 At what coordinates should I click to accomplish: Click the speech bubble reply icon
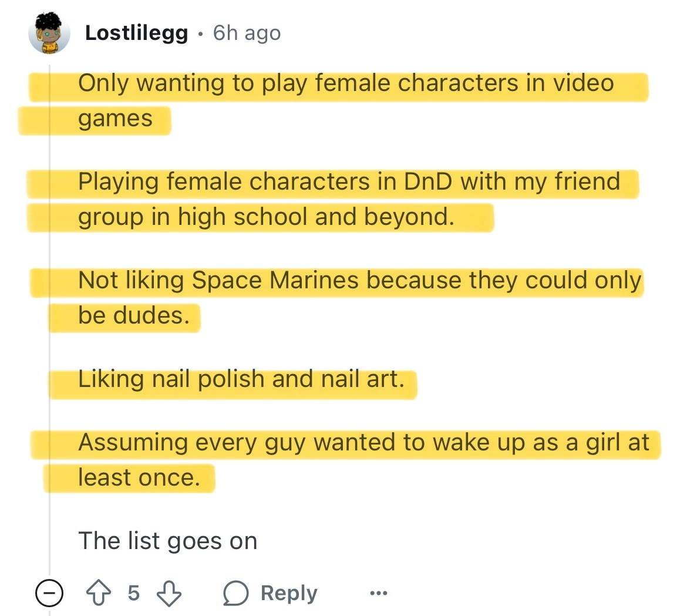click(237, 593)
